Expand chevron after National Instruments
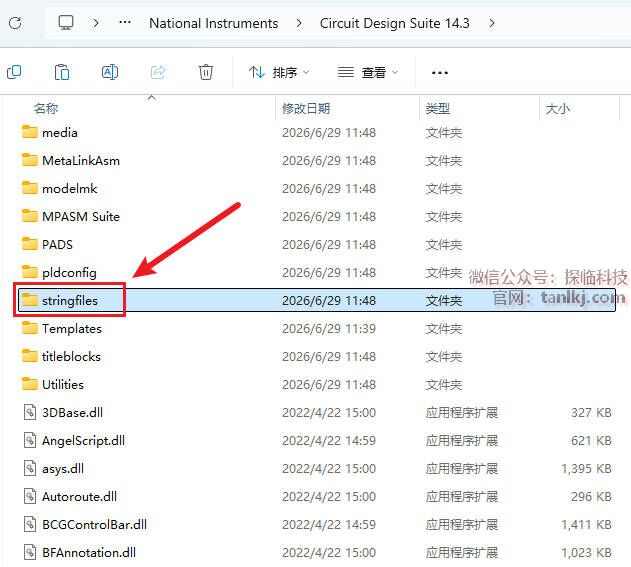Image resolution: width=631 pixels, height=567 pixels. pyautogui.click(x=299, y=23)
